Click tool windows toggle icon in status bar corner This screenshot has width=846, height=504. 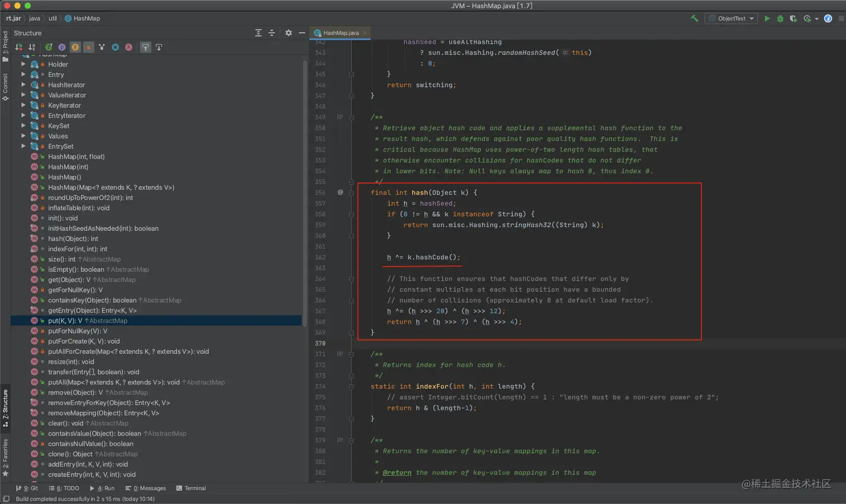pyautogui.click(x=6, y=499)
